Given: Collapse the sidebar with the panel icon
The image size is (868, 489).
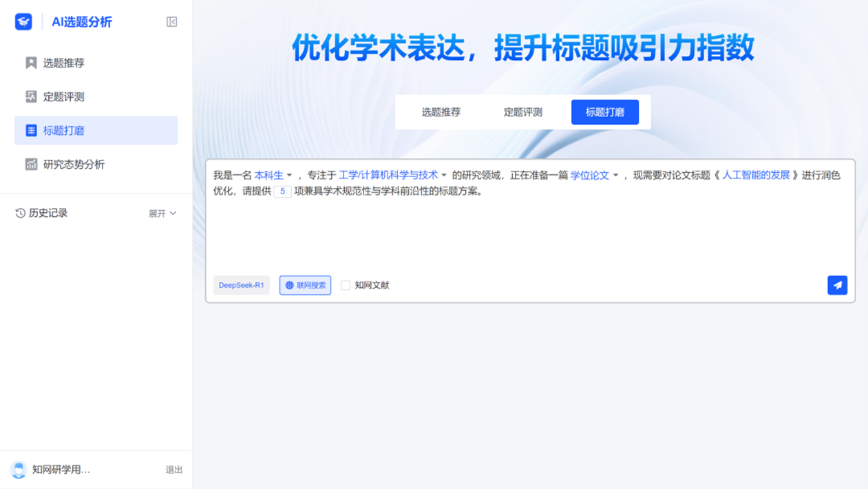Looking at the screenshot, I should (172, 22).
